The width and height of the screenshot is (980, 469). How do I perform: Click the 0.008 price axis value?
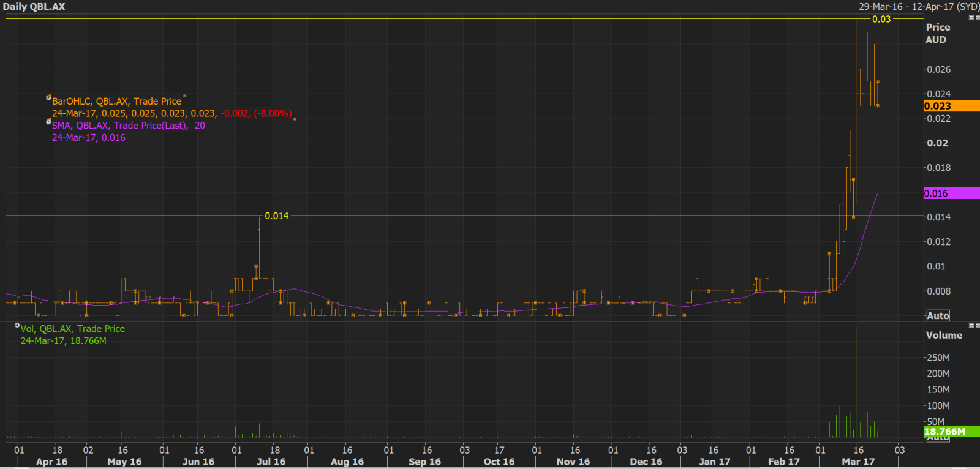pos(938,291)
